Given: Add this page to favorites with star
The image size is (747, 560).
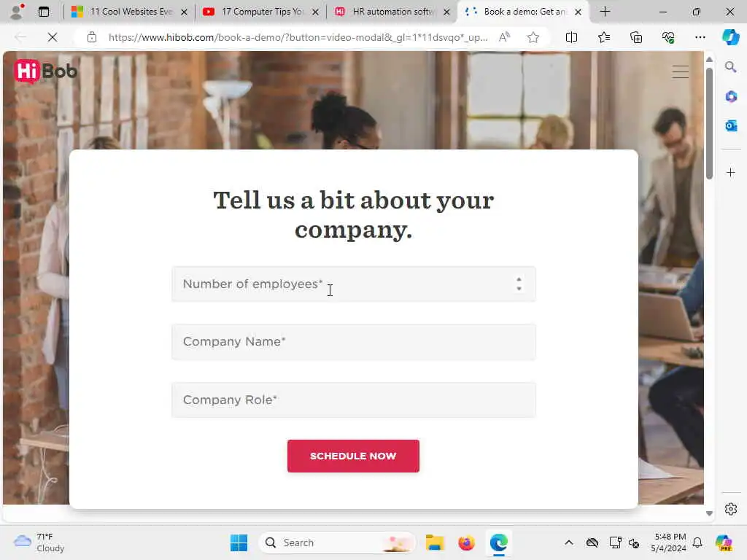Looking at the screenshot, I should point(533,37).
